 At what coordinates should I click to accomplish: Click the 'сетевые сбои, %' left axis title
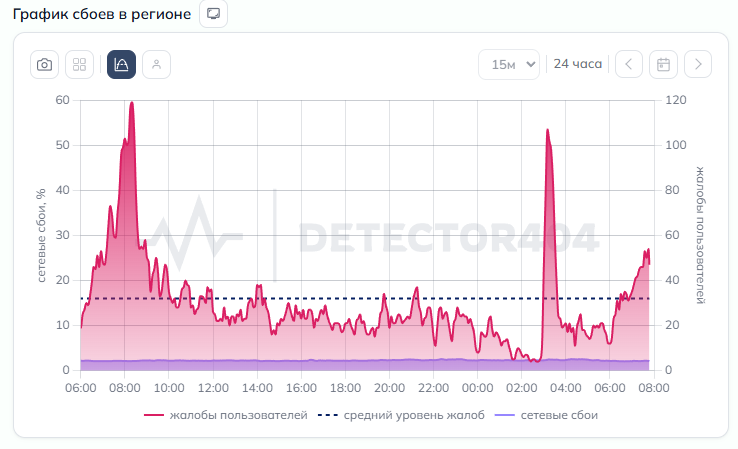click(42, 235)
